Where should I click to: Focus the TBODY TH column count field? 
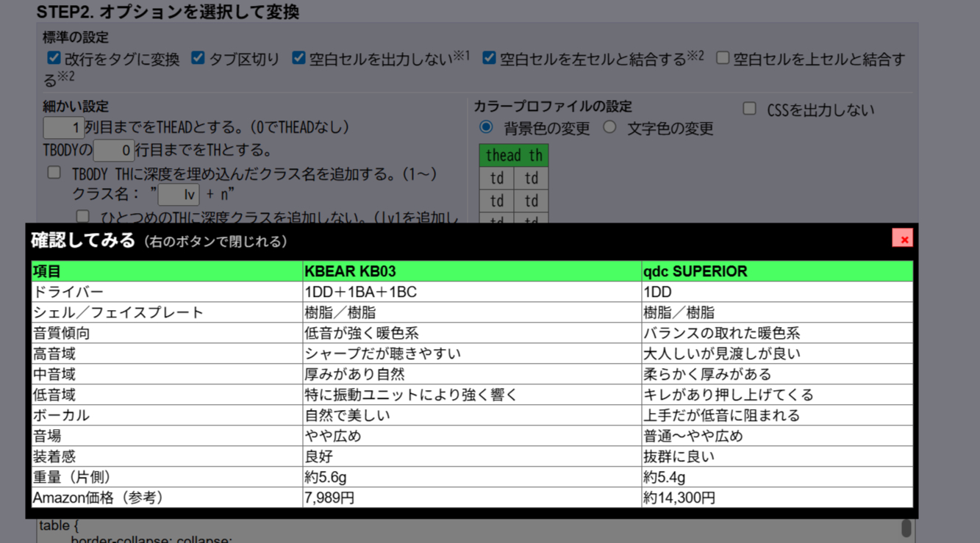pos(113,151)
